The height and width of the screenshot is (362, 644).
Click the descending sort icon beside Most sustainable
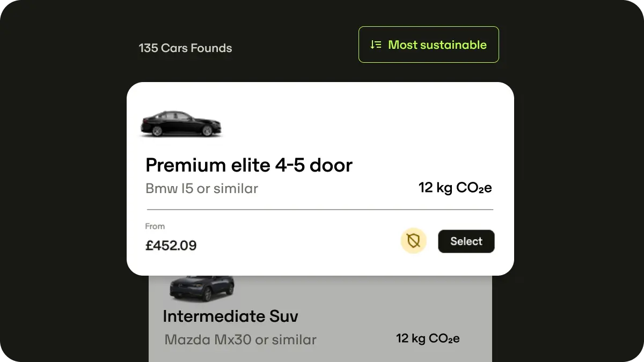(376, 45)
